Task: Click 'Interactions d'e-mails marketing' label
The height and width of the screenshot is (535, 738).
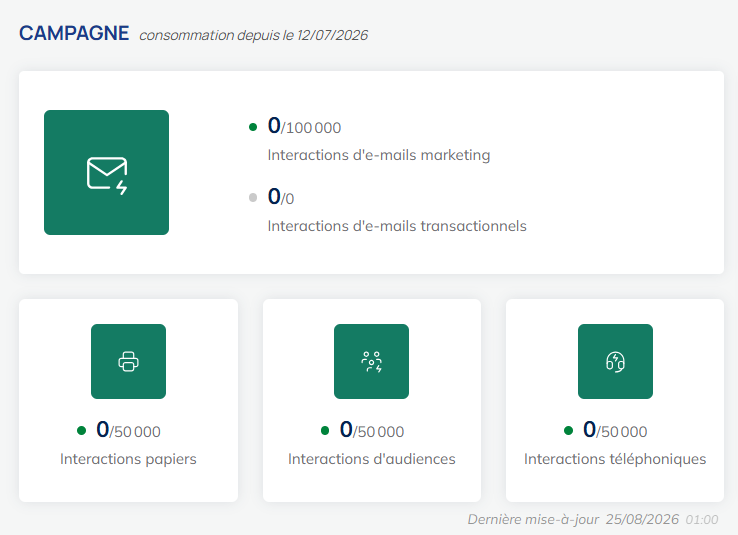Action: tap(379, 155)
